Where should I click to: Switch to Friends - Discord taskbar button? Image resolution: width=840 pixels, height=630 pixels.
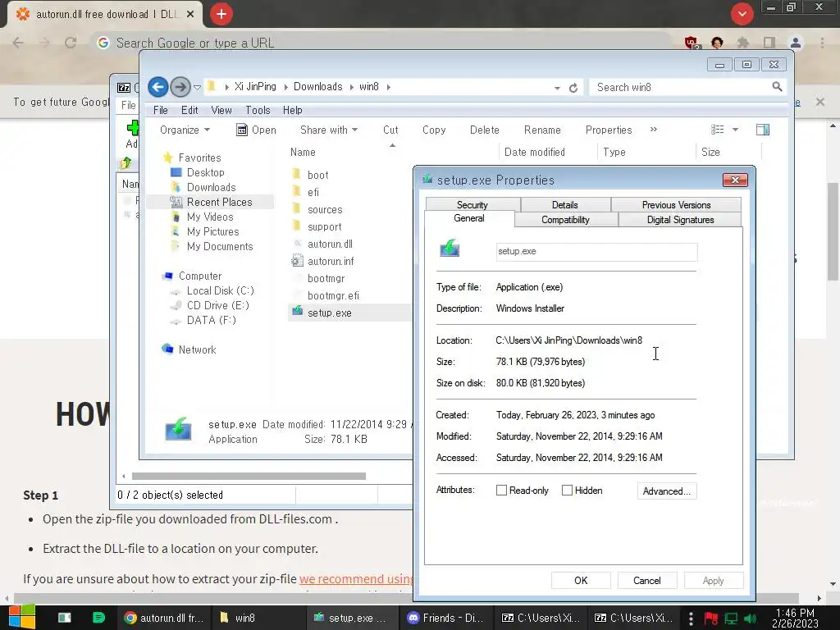tap(445, 618)
